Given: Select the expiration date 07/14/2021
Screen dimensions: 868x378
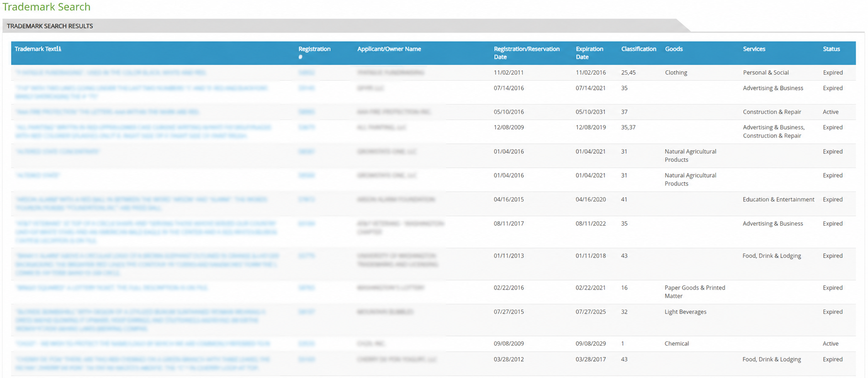Looking at the screenshot, I should [591, 88].
